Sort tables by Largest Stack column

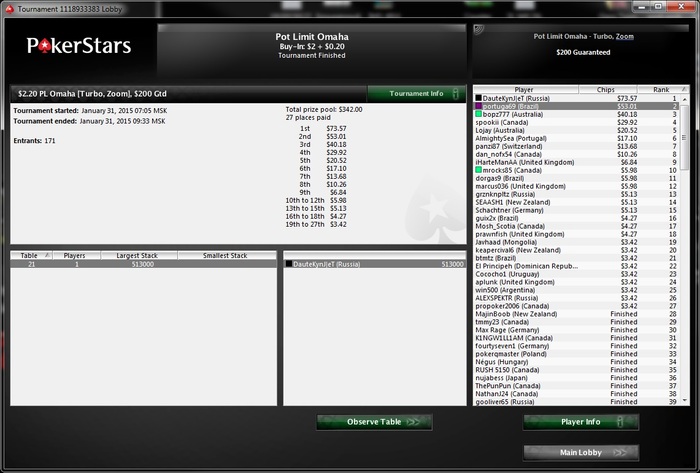click(139, 256)
